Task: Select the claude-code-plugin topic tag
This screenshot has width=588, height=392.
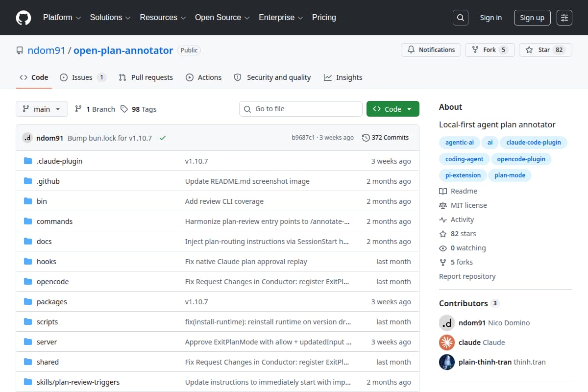Action: click(534, 143)
